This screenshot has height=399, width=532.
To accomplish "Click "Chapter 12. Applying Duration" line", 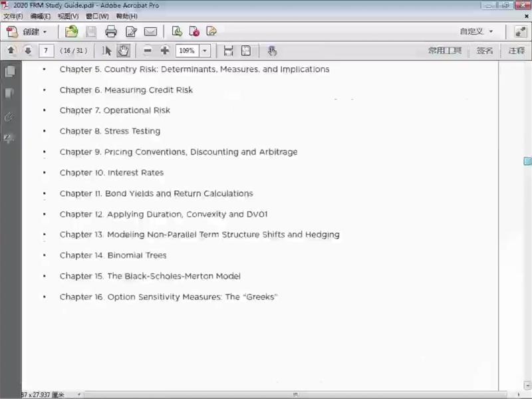I will [x=164, y=214].
